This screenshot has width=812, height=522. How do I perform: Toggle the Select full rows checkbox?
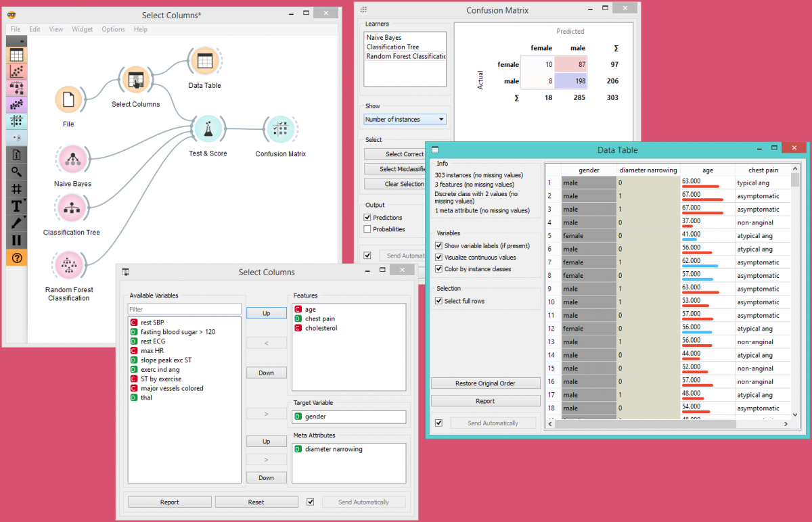coord(438,302)
